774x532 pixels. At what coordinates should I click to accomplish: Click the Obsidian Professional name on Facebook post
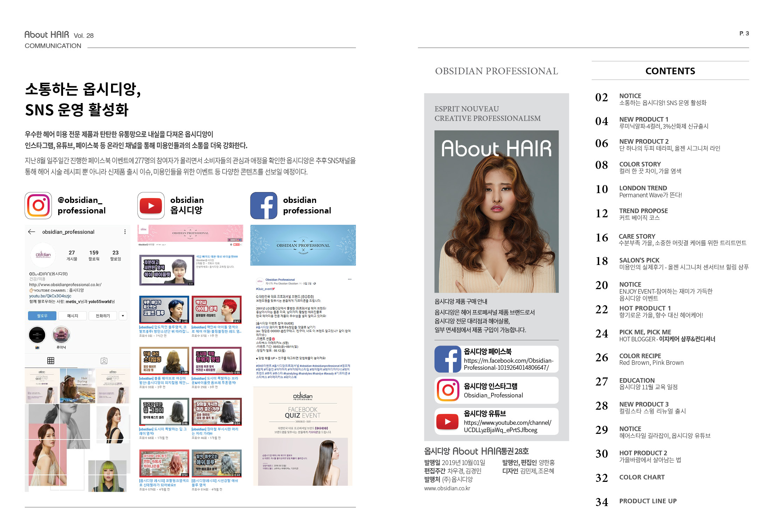point(280,280)
